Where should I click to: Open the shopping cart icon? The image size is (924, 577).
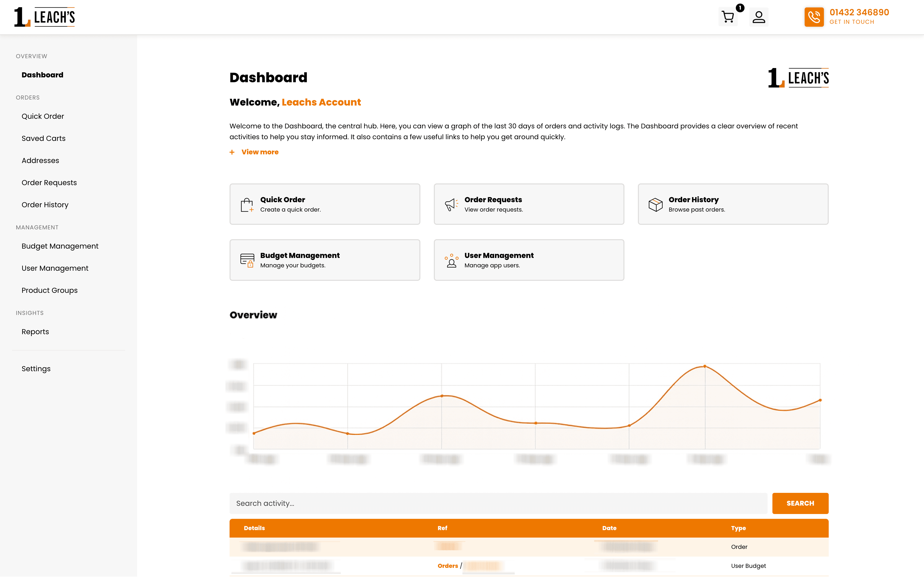728,17
